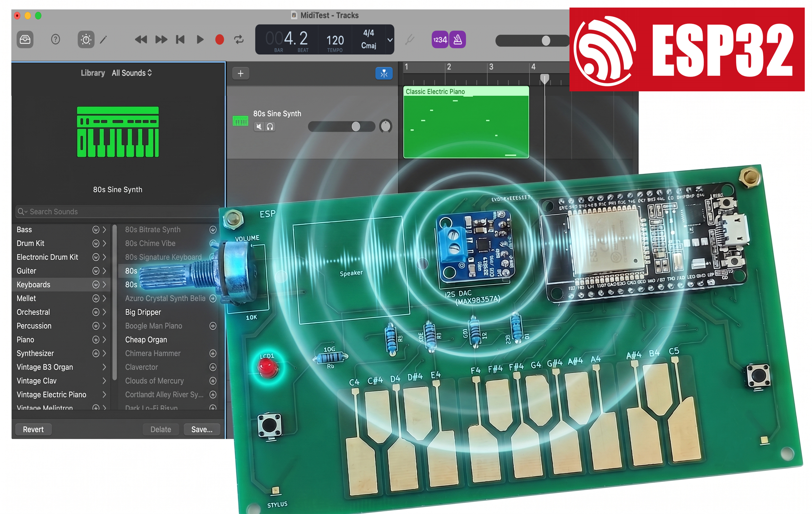Image resolution: width=812 pixels, height=514 pixels.
Task: Mute the 80s Sine Synth track
Action: pos(259,127)
